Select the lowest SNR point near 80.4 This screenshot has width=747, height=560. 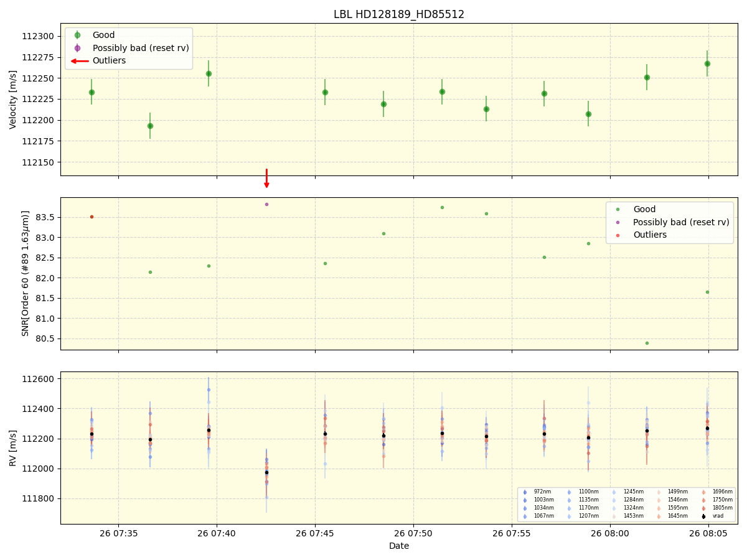click(x=647, y=343)
